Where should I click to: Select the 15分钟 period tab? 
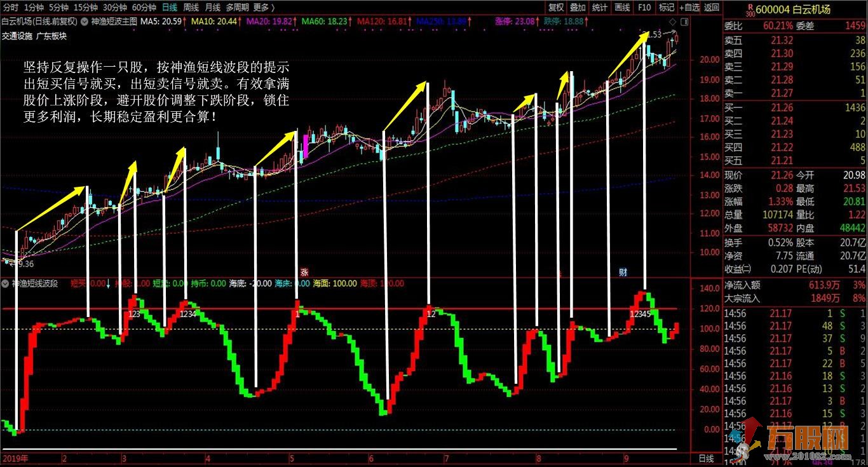pyautogui.click(x=85, y=7)
